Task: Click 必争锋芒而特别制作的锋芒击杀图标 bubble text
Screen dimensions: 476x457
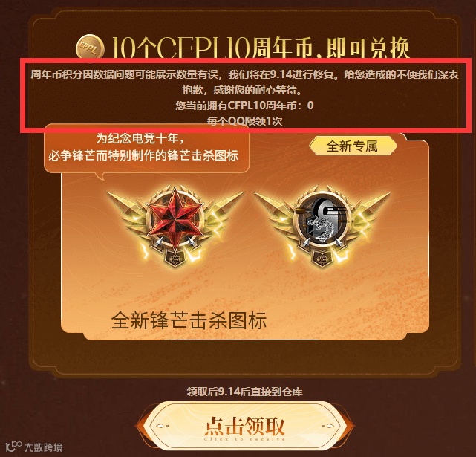Action: [x=143, y=156]
